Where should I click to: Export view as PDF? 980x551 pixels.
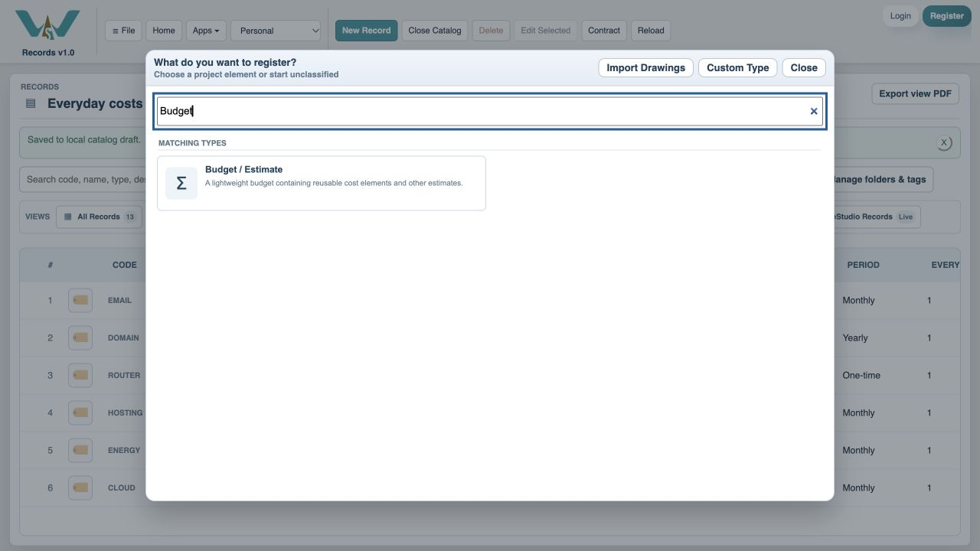tap(915, 93)
